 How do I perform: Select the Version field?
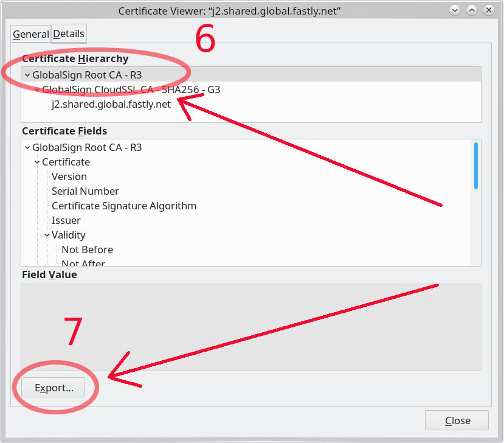69,176
